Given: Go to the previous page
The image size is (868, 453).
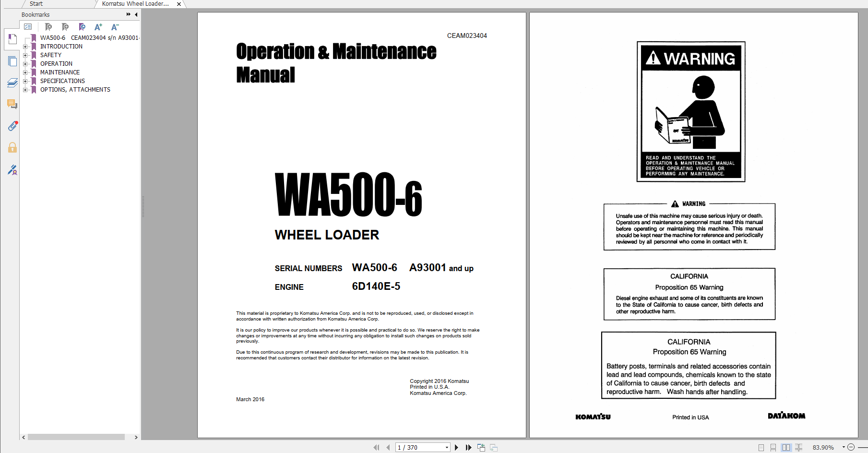Looking at the screenshot, I should tap(388, 447).
